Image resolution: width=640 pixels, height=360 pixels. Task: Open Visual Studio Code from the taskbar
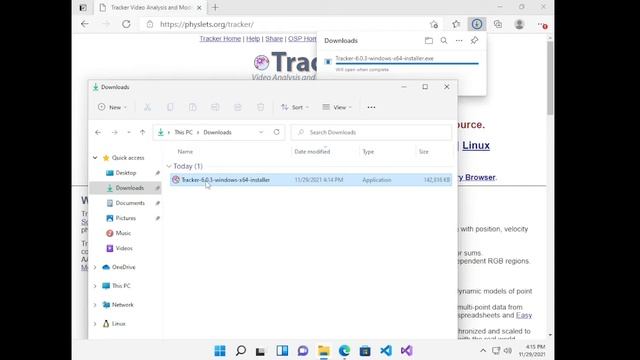(386, 351)
